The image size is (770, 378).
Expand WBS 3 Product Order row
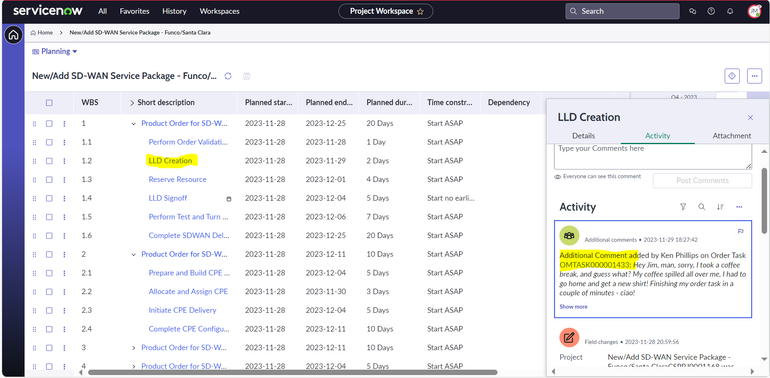[x=133, y=348]
